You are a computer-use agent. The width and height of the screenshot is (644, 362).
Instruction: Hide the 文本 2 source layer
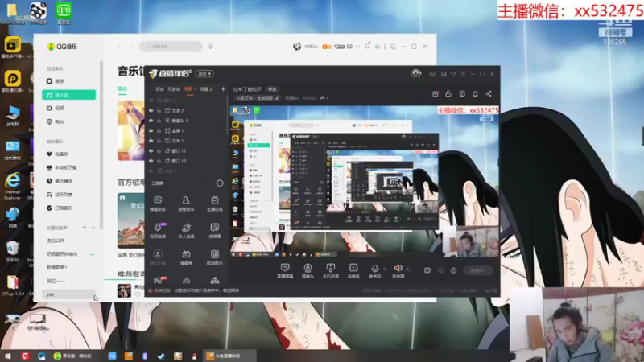click(151, 110)
